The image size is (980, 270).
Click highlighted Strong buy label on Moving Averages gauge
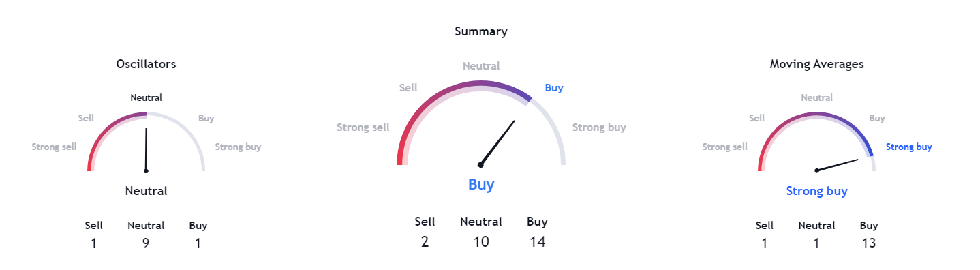tap(908, 147)
